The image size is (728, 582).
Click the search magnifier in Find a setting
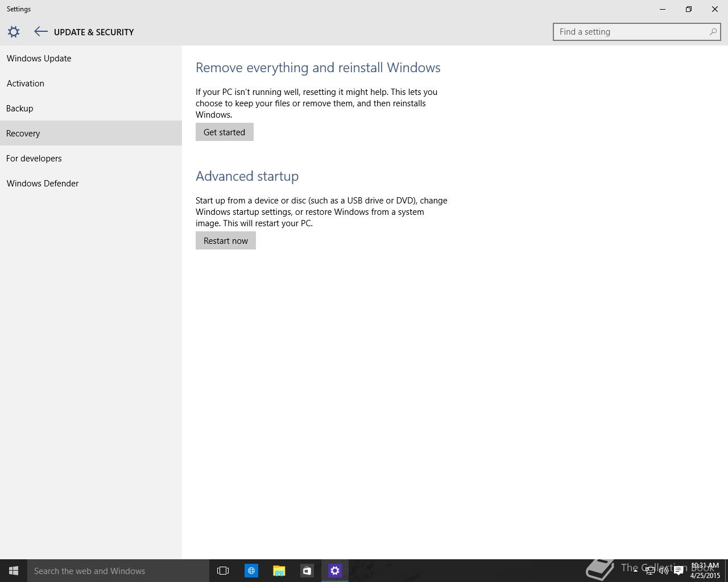(x=713, y=32)
